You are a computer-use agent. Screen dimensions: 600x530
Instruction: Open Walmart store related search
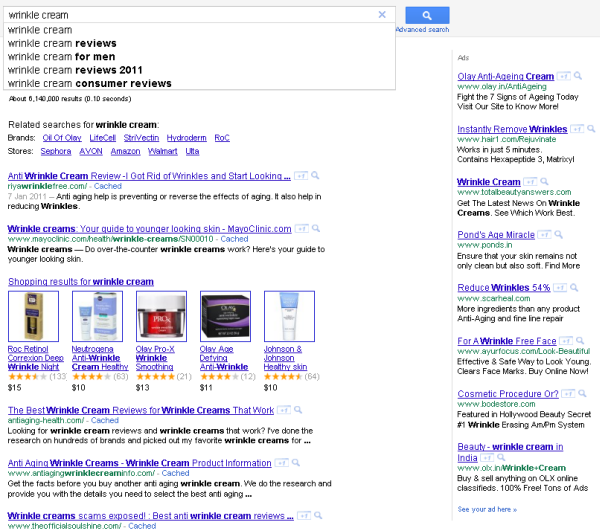[162, 151]
